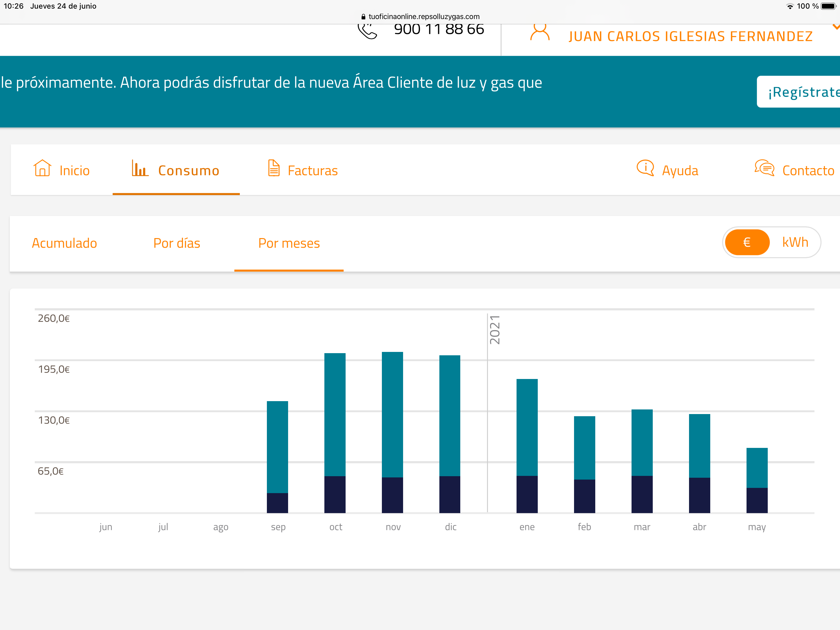Tap the tuoficinaonline.repsolluzygas.com address bar
Image resolution: width=840 pixels, height=630 pixels.
tap(420, 17)
